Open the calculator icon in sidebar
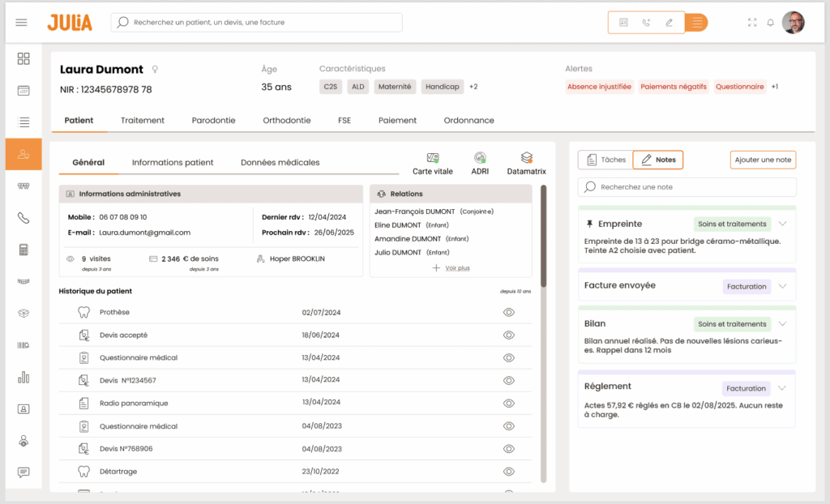Viewport: 830px width, 504px height. (24, 250)
